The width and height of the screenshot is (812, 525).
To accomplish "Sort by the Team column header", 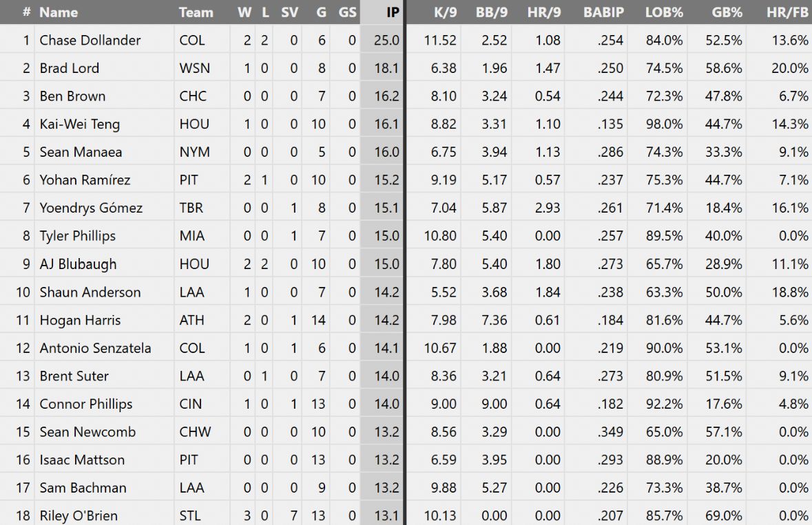I will tap(196, 12).
